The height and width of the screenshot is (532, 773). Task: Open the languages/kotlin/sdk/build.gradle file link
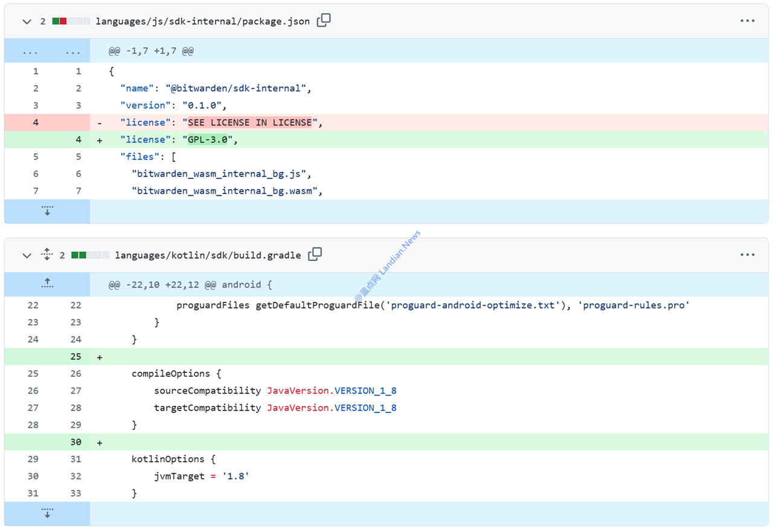208,255
